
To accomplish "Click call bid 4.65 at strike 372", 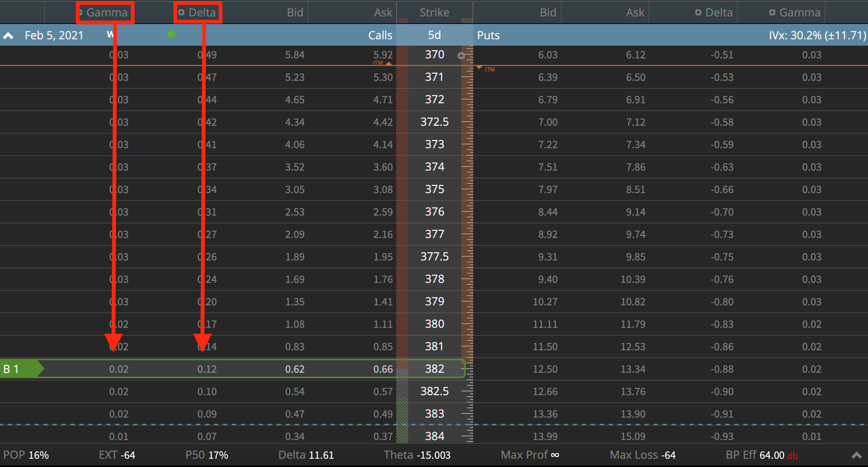I will coord(295,100).
